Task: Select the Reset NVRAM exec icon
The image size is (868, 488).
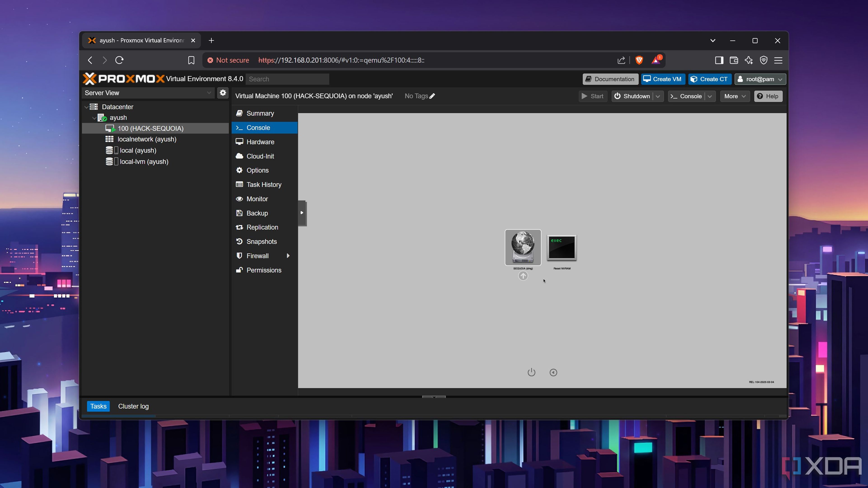Action: point(562,248)
